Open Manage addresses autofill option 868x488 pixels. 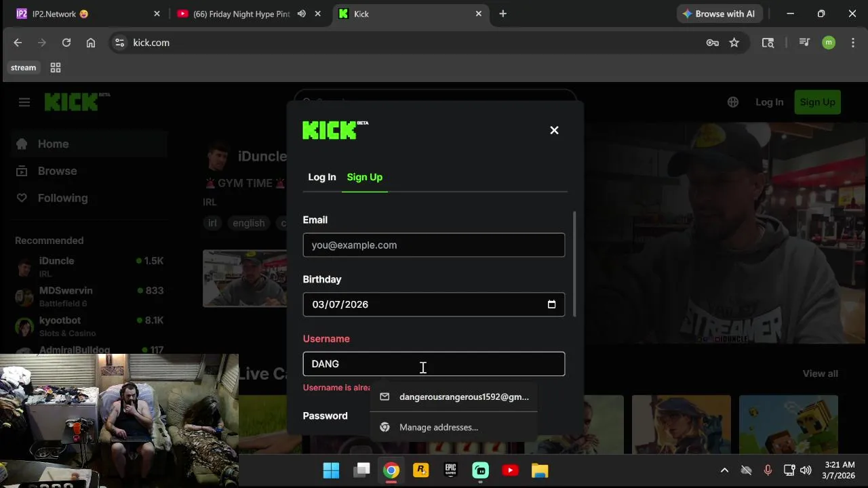[x=454, y=427]
